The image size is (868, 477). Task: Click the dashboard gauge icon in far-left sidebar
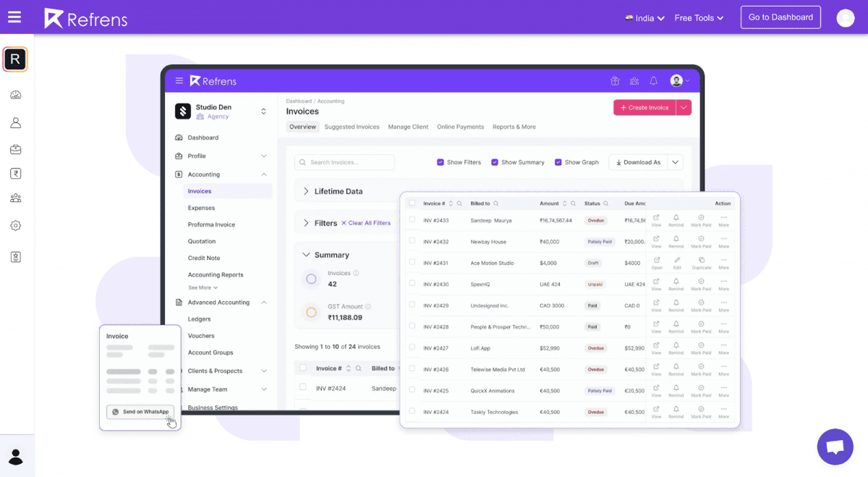click(x=14, y=94)
